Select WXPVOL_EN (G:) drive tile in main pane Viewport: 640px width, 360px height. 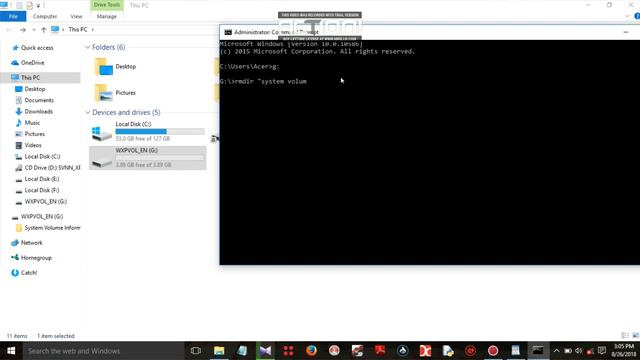[148, 158]
